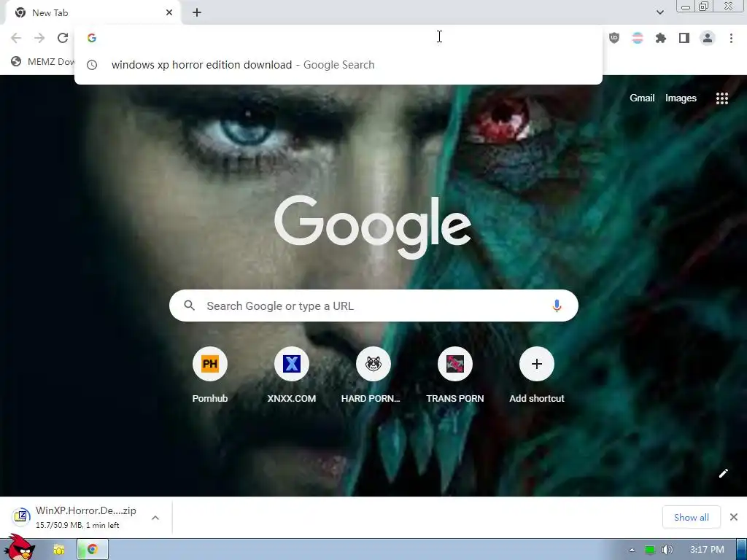Viewport: 747px width, 560px height.
Task: Click the Search Google or type URL box
Action: [x=373, y=306]
